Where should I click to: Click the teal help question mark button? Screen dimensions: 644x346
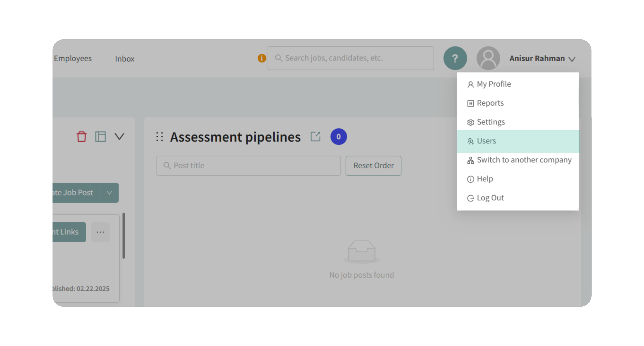pyautogui.click(x=455, y=58)
